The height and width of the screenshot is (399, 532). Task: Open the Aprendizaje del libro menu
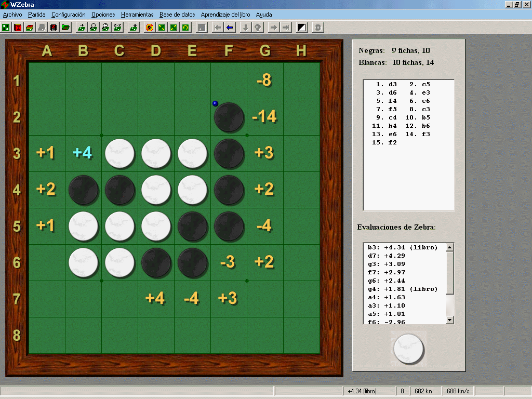tap(225, 15)
